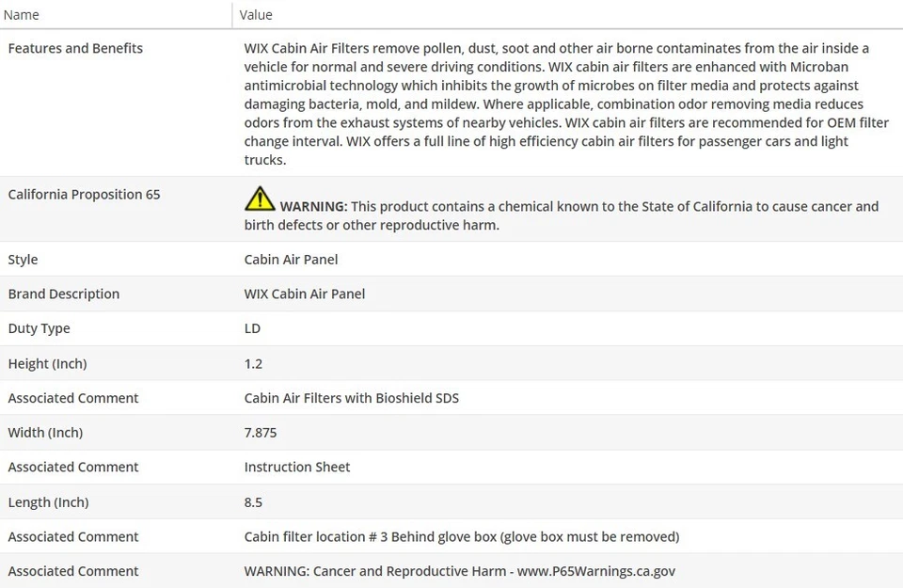Screen dimensions: 903x588
Task: Click the Style row label
Action: point(23,260)
